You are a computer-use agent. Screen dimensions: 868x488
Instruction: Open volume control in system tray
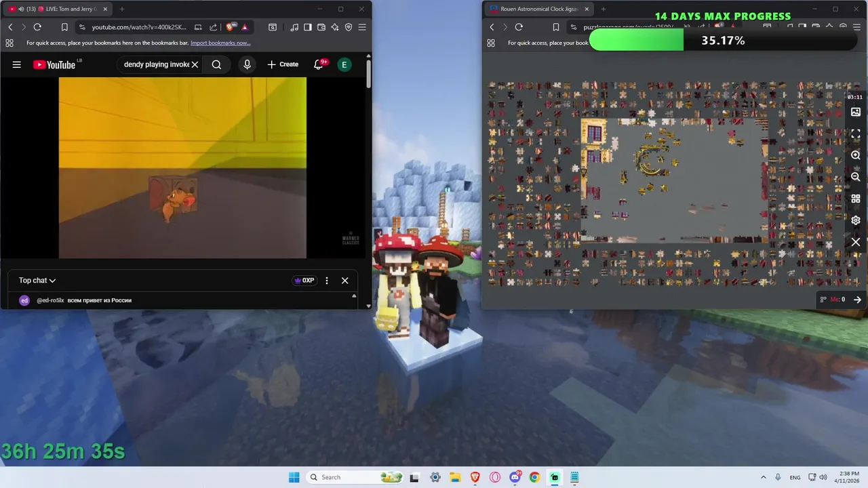point(823,477)
